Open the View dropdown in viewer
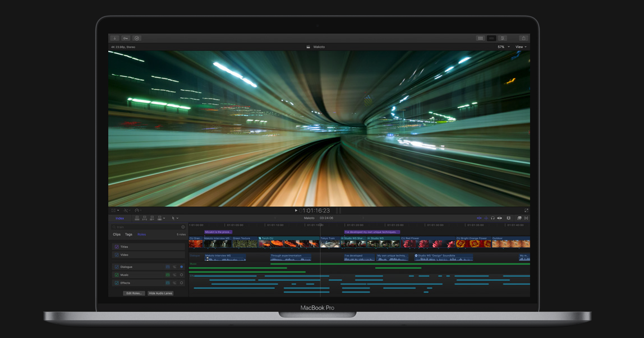 click(521, 47)
